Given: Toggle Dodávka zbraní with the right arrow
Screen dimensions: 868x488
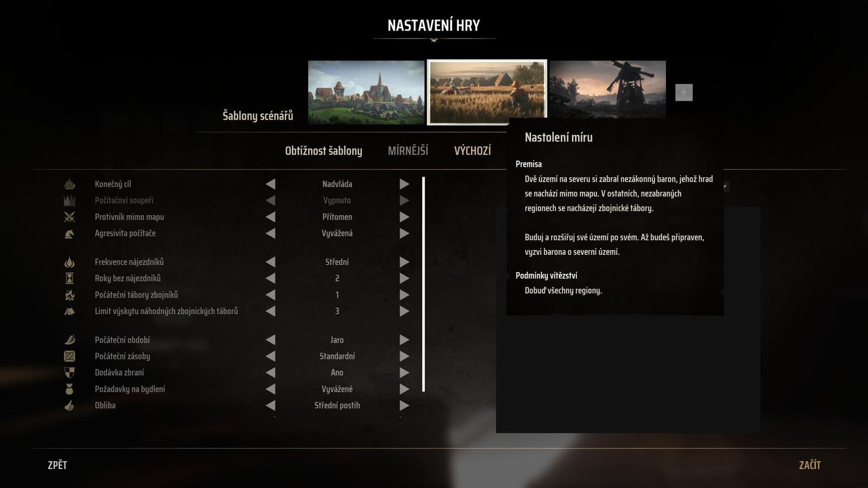Looking at the screenshot, I should click(x=404, y=373).
